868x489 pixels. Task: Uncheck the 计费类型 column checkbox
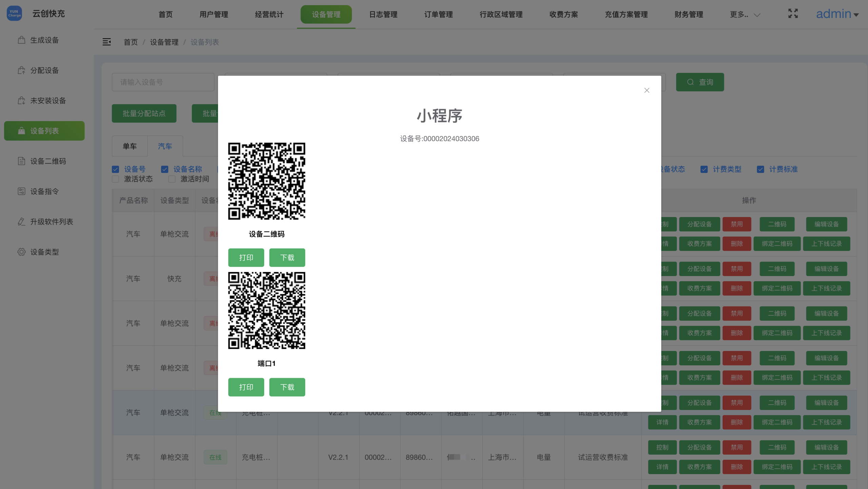[x=704, y=169]
